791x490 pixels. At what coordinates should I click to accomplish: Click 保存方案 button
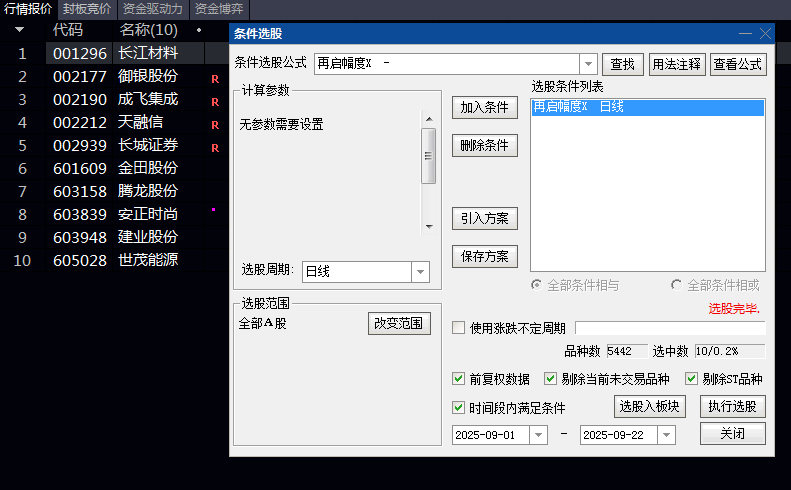[x=485, y=256]
